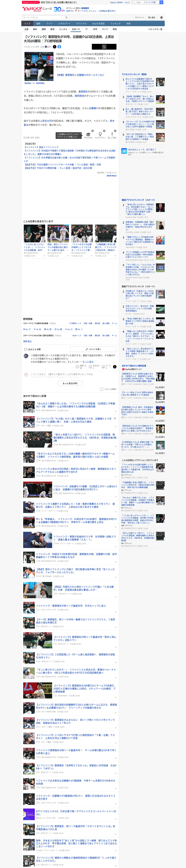
Task: Open マイページ
Action: 139,18
